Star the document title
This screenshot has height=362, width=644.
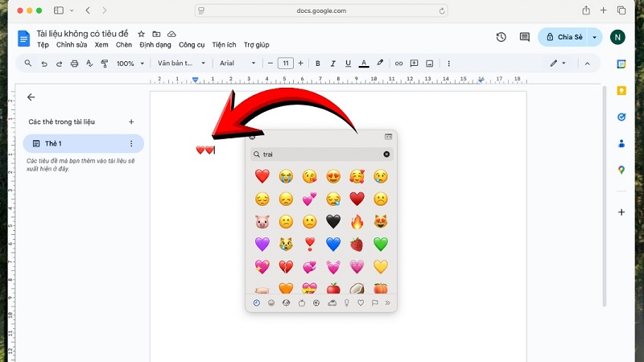[142, 34]
